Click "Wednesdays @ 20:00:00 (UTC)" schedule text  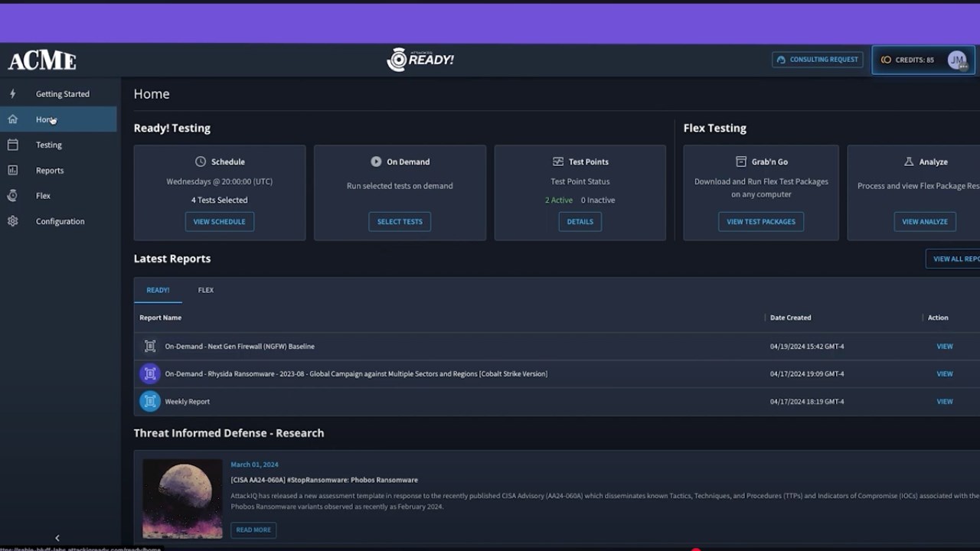pyautogui.click(x=220, y=181)
